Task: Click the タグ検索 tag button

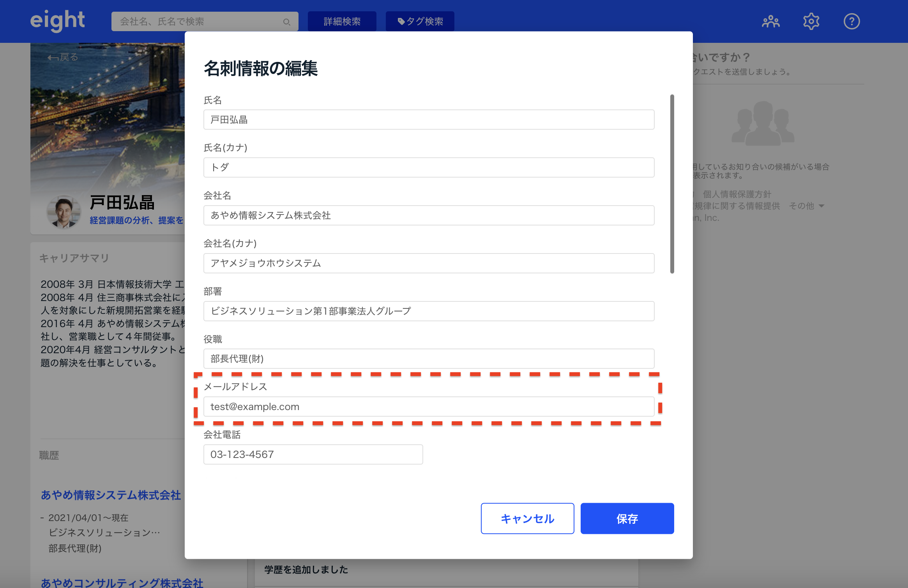Action: [420, 21]
